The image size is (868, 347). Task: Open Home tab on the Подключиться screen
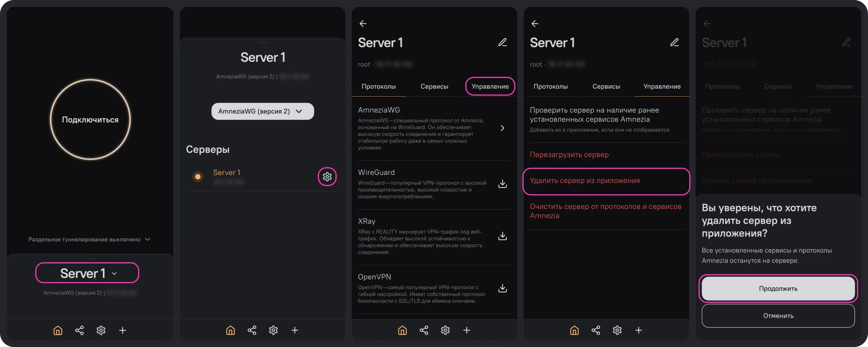point(58,330)
